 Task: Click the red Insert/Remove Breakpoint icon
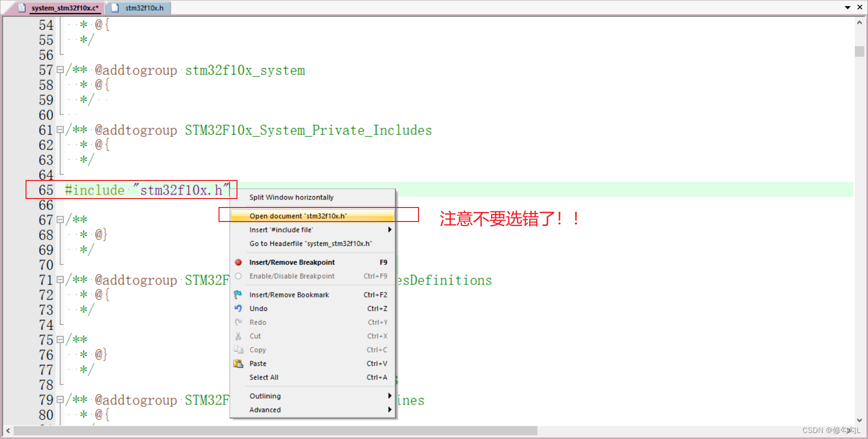pos(238,262)
